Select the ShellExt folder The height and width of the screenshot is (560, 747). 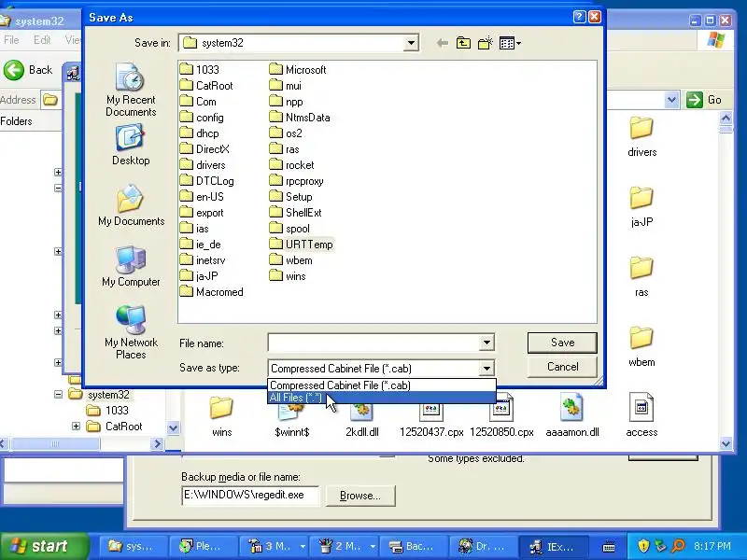295,213
